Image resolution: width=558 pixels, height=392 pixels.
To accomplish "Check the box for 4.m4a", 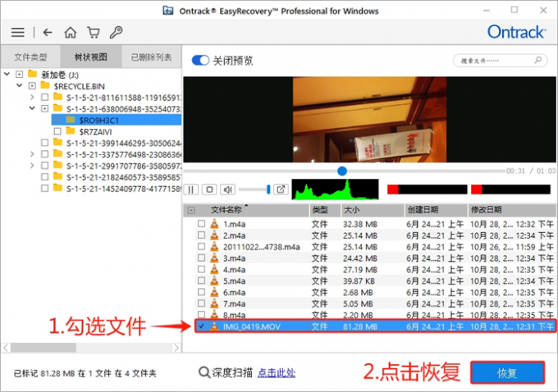I will coord(201,269).
